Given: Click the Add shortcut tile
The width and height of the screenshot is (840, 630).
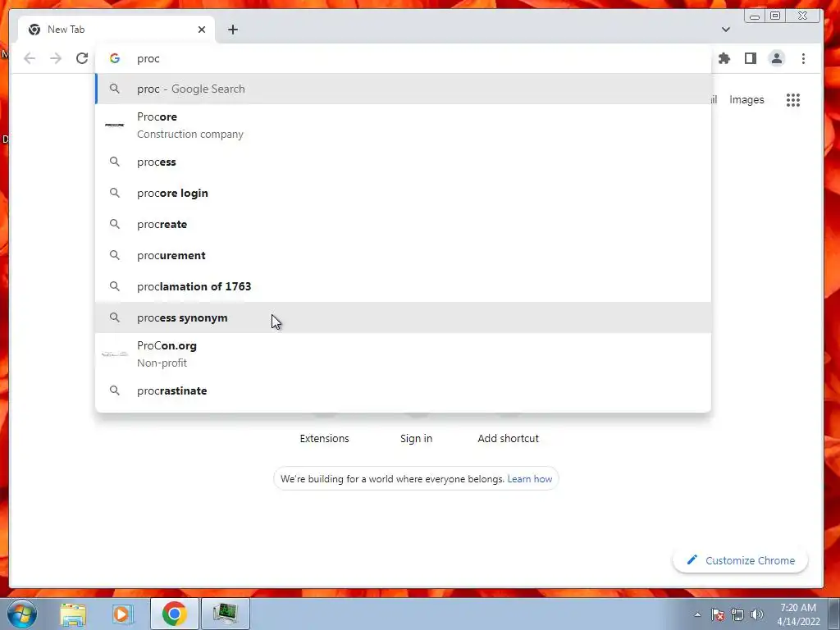Looking at the screenshot, I should (508, 438).
